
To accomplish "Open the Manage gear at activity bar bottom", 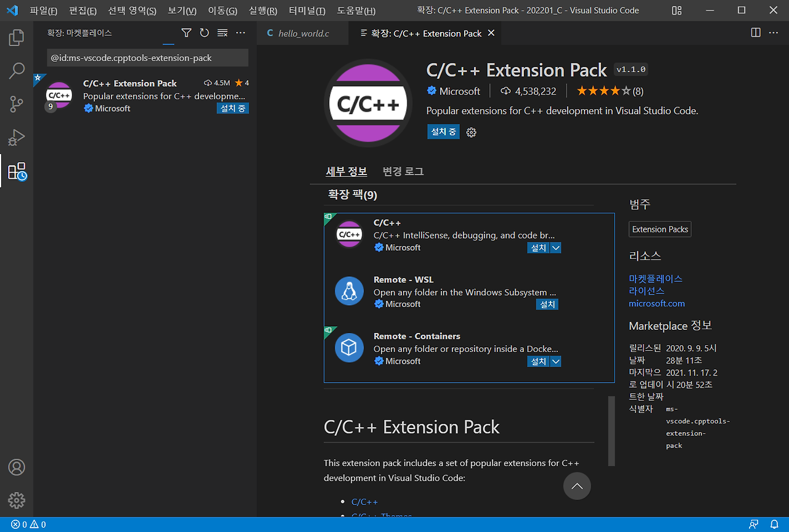I will pos(17,500).
